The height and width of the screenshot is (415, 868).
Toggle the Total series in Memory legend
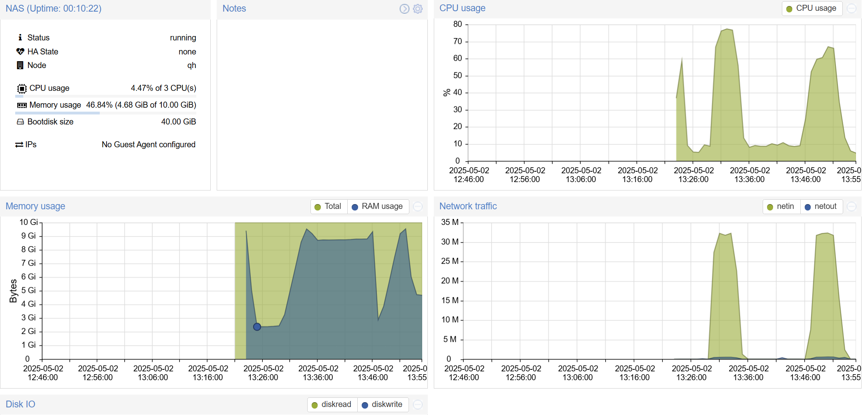coord(328,206)
